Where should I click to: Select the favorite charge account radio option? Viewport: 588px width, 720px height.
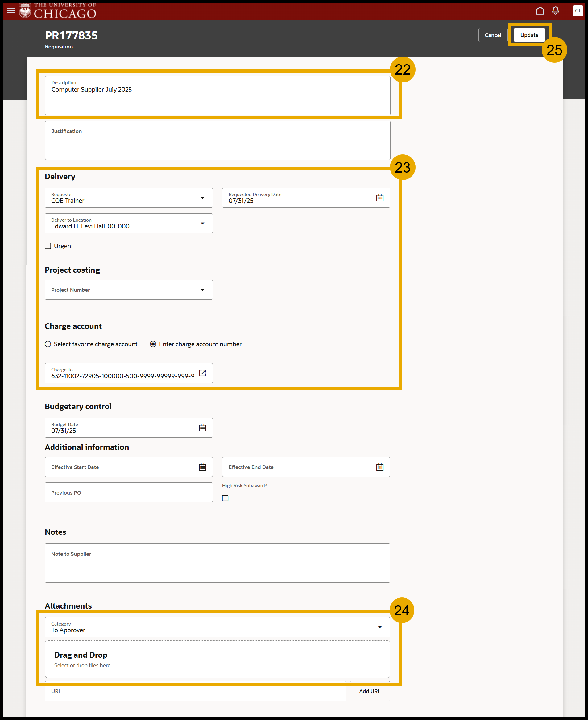pyautogui.click(x=48, y=344)
